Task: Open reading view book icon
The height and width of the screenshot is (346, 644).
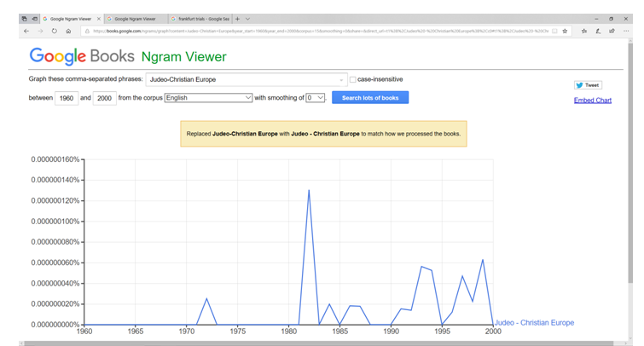Action: 555,32
